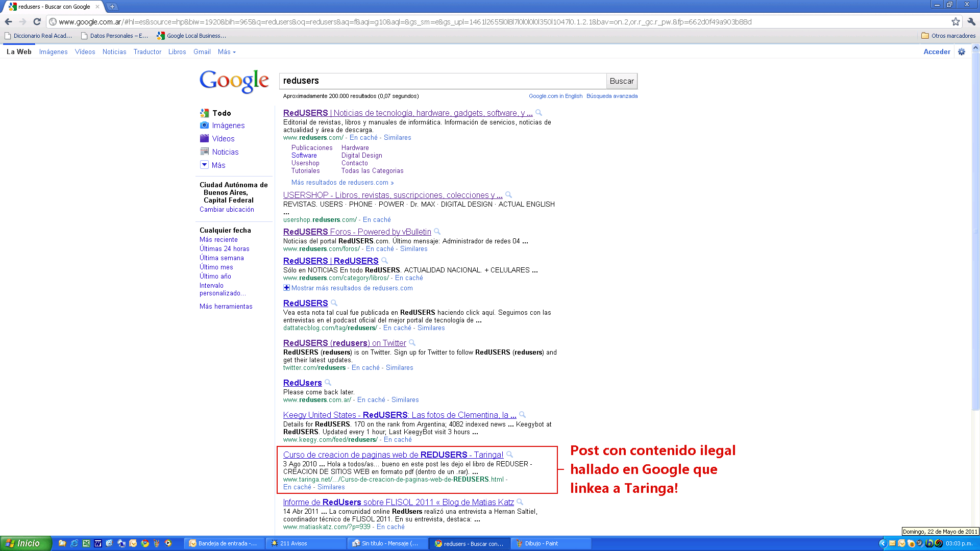The height and width of the screenshot is (551, 980).
Task: Filter results by Últimas 24 horas
Action: 225,248
